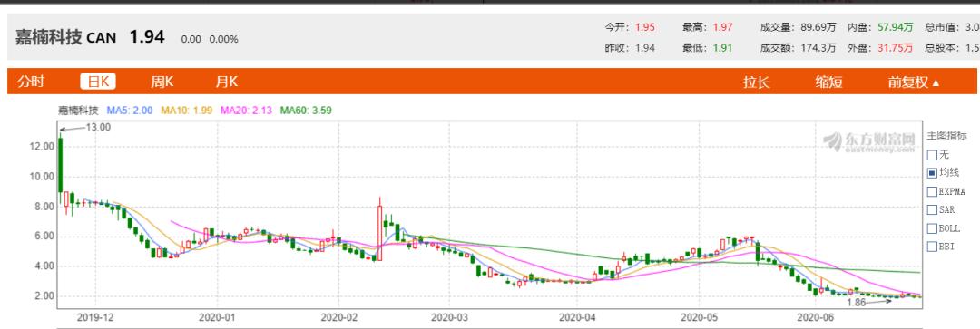The image size is (980, 329).
Task: Switch to the 分时 tab
Action: pos(31,82)
